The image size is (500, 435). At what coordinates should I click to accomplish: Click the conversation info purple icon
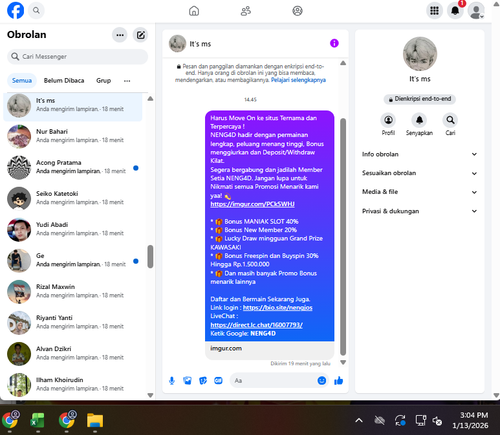(x=334, y=43)
